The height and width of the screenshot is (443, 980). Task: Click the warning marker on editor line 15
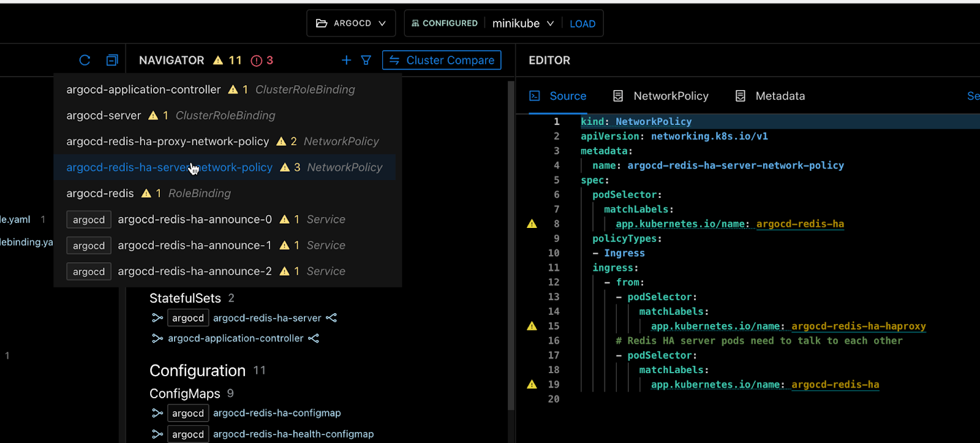(532, 326)
